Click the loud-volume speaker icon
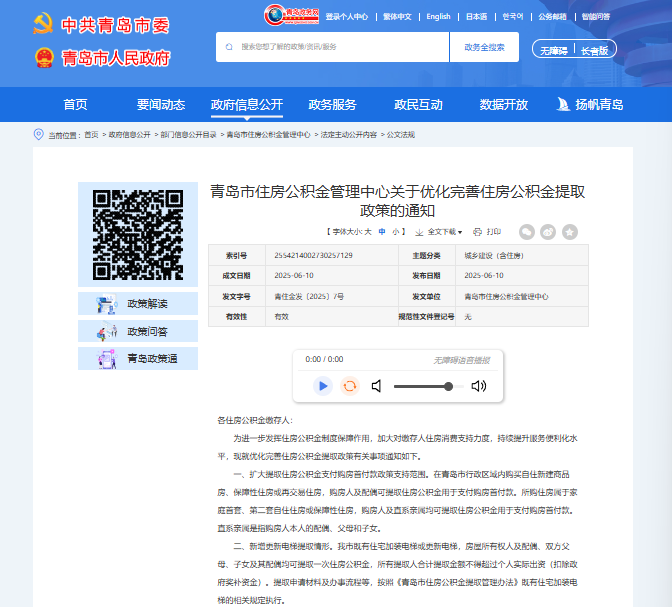The width and height of the screenshot is (672, 607). pos(479,386)
